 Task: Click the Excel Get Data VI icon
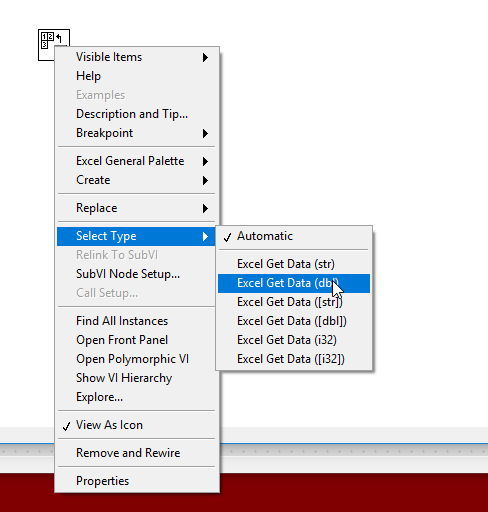coord(47,38)
